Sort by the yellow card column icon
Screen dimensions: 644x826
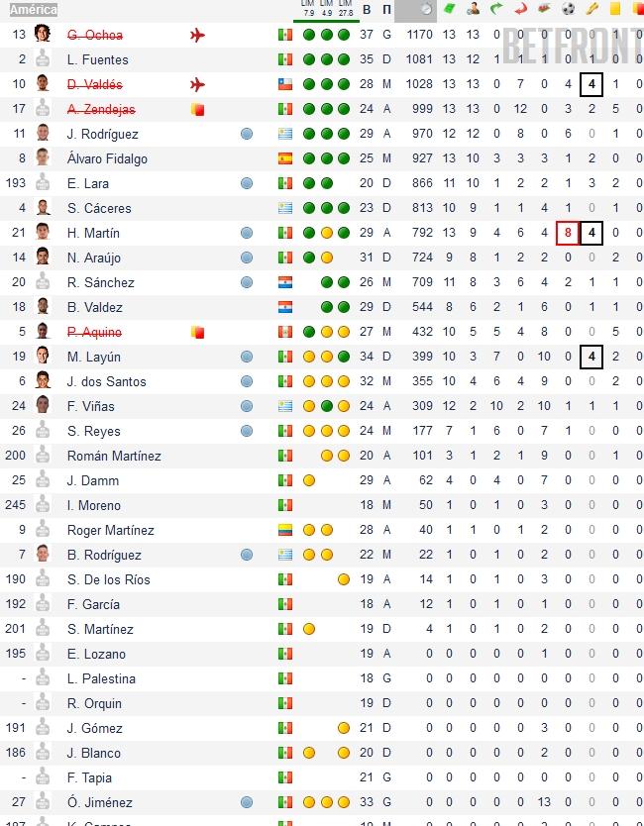(615, 10)
